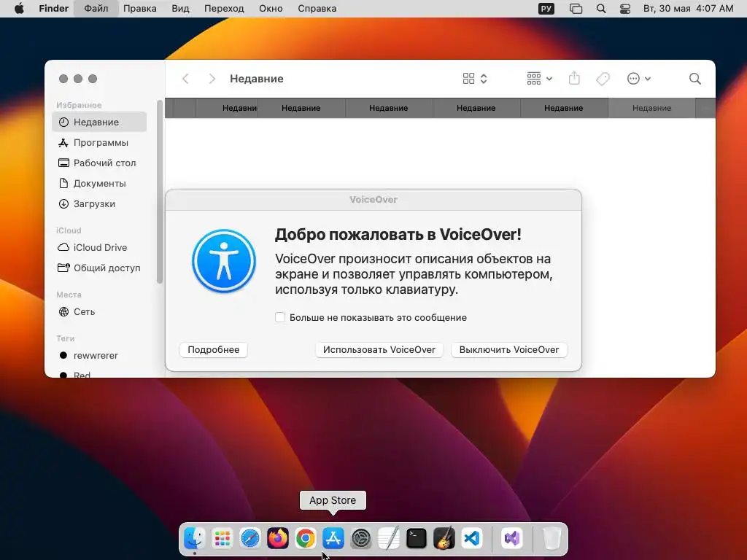Select Загрузки in the sidebar
This screenshot has height=560, width=747.
pyautogui.click(x=99, y=204)
